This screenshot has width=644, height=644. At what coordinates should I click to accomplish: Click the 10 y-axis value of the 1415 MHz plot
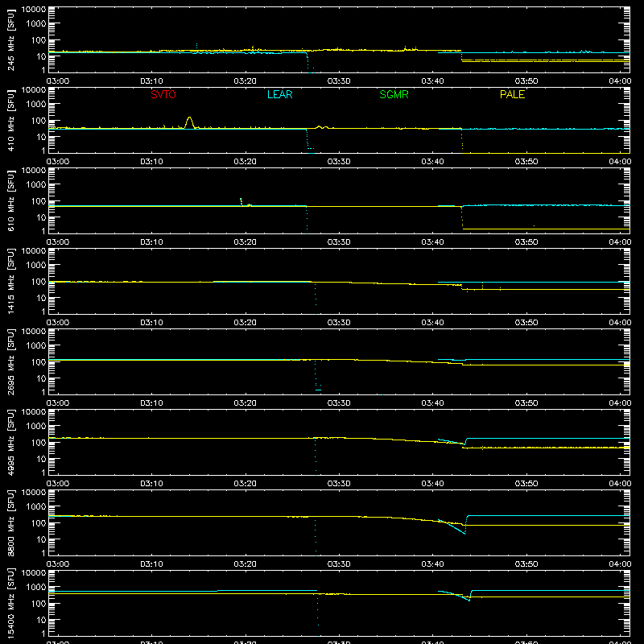coord(41,298)
